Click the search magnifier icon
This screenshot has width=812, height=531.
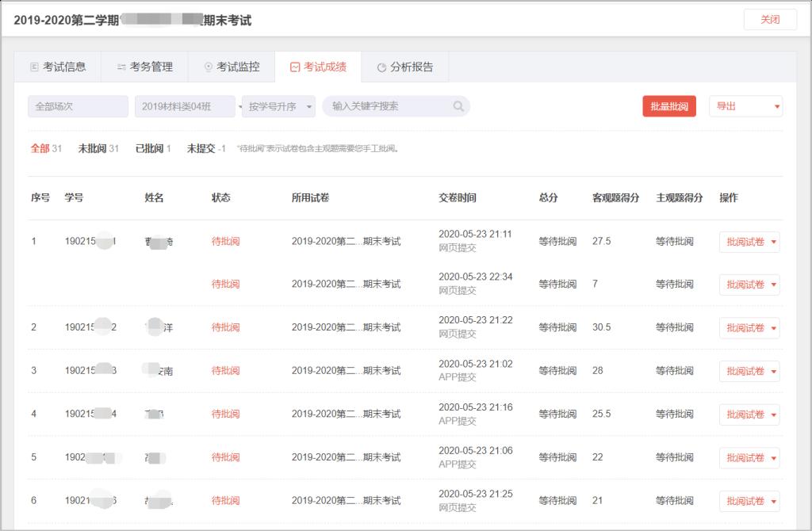(458, 106)
